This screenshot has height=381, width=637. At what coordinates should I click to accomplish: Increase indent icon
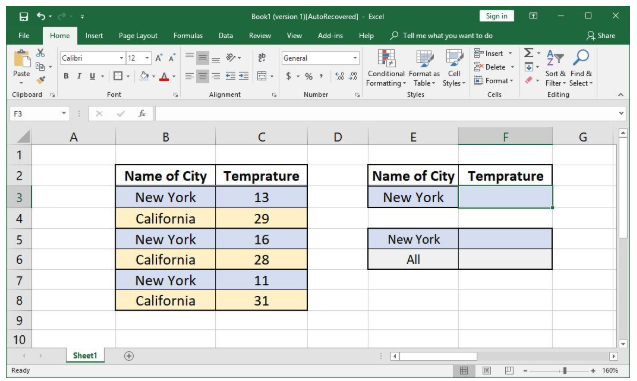pyautogui.click(x=244, y=76)
